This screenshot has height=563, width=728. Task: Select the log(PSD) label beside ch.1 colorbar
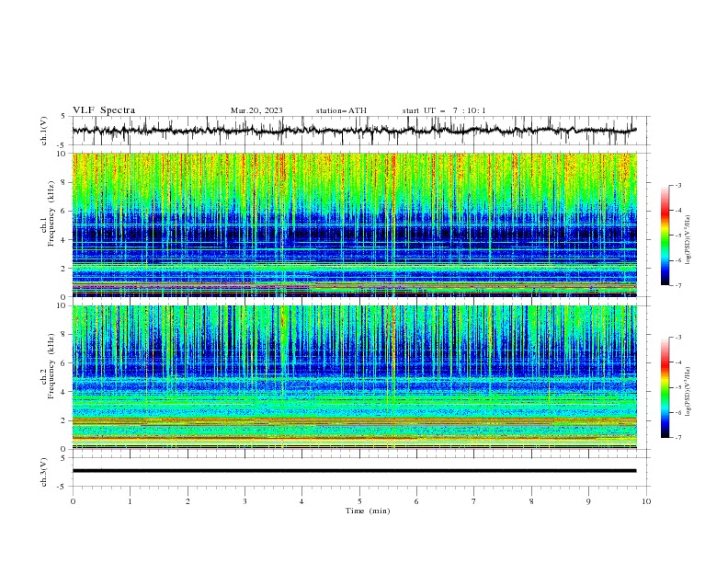688,240
